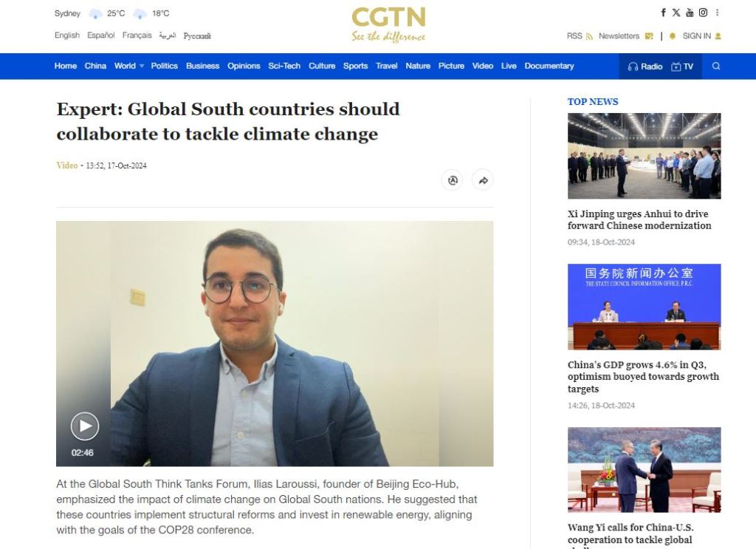The width and height of the screenshot is (756, 549).
Task: Click the circular translate icon beside share
Action: pyautogui.click(x=453, y=180)
